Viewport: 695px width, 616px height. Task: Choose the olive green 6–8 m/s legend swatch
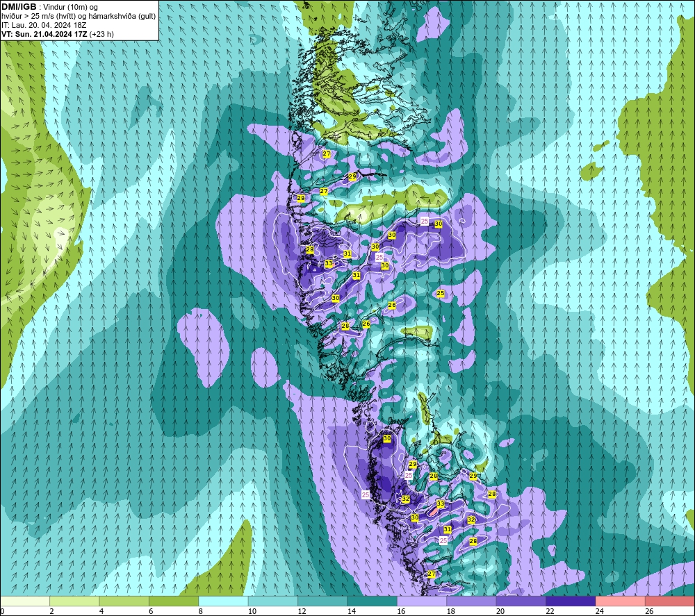[174, 601]
